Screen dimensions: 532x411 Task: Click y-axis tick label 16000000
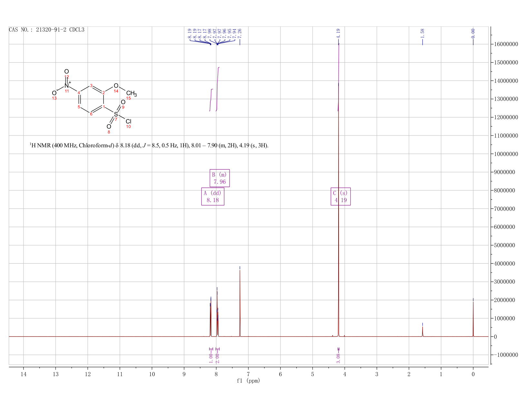tap(506, 44)
